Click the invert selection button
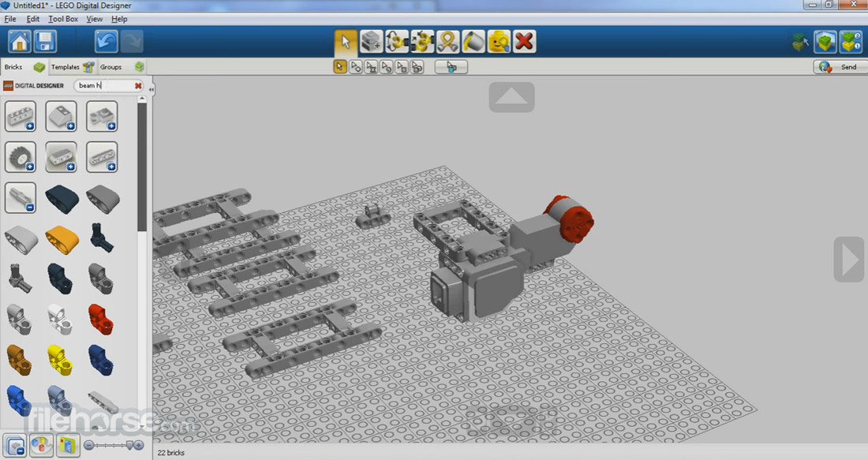 [x=451, y=67]
